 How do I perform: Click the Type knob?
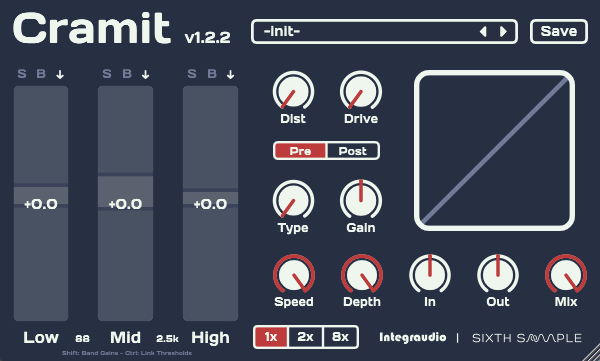[293, 201]
